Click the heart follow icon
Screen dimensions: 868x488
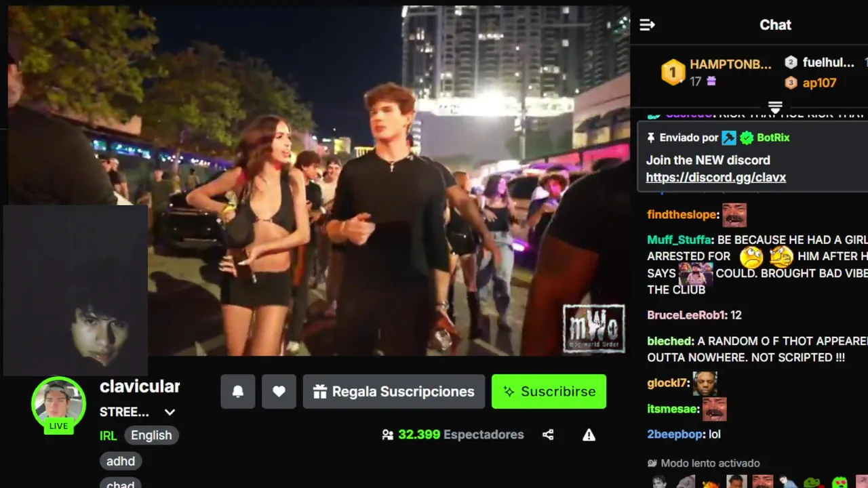pyautogui.click(x=279, y=392)
